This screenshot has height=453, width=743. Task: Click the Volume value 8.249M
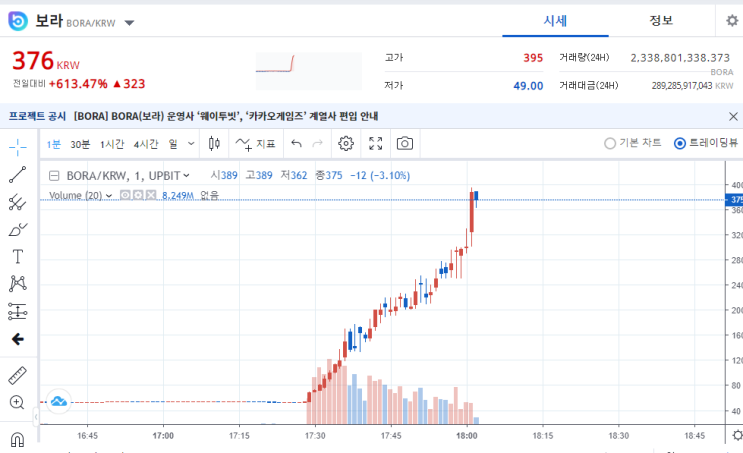[x=178, y=196]
